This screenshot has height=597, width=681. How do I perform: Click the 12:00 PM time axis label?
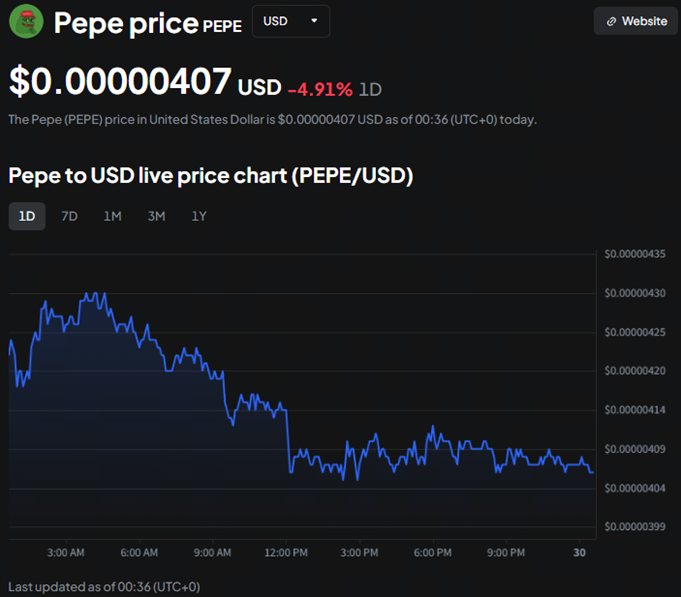(x=285, y=552)
